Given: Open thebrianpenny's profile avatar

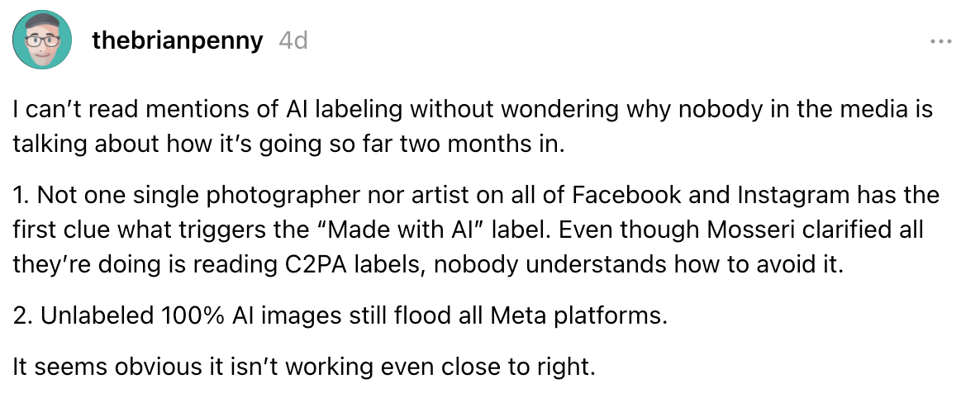Looking at the screenshot, I should point(43,40).
